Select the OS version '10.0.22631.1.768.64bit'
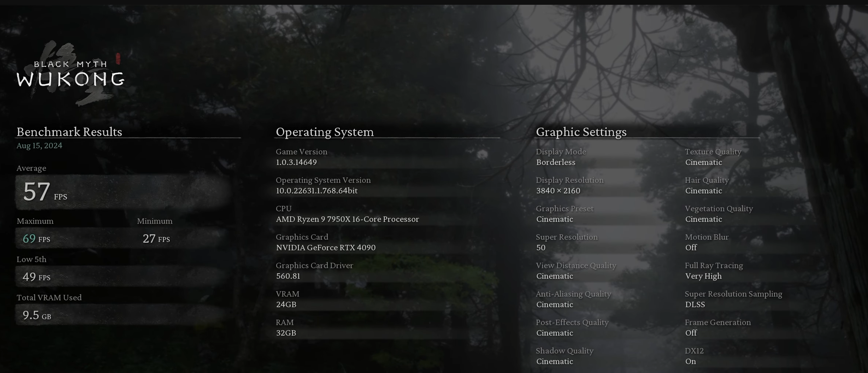The height and width of the screenshot is (373, 868). click(317, 191)
